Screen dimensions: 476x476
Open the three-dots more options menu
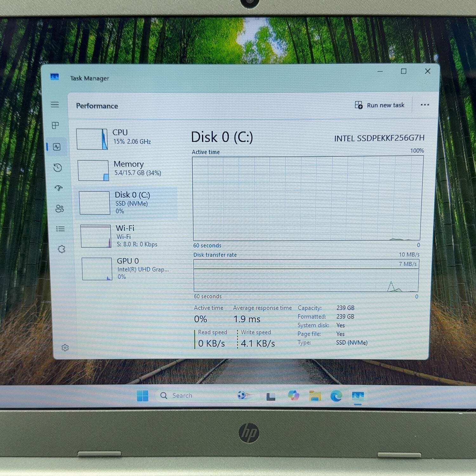click(425, 105)
